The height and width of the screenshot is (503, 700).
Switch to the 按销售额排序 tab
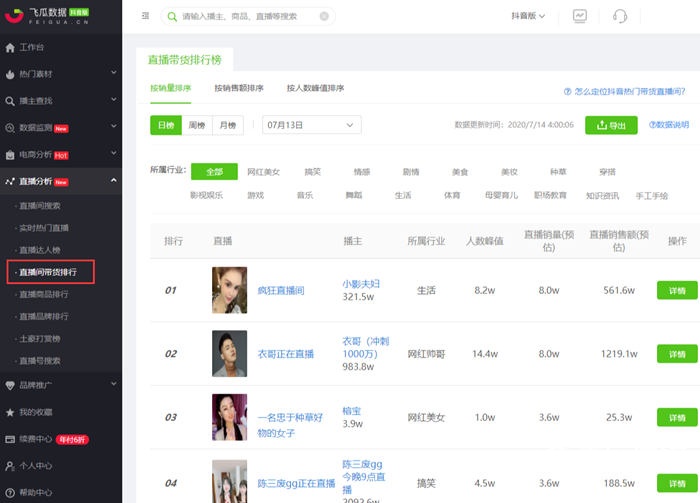(x=239, y=88)
